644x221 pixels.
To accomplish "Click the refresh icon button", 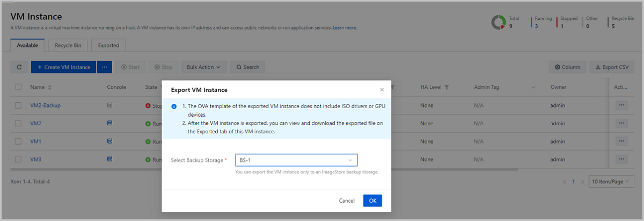I will [19, 67].
